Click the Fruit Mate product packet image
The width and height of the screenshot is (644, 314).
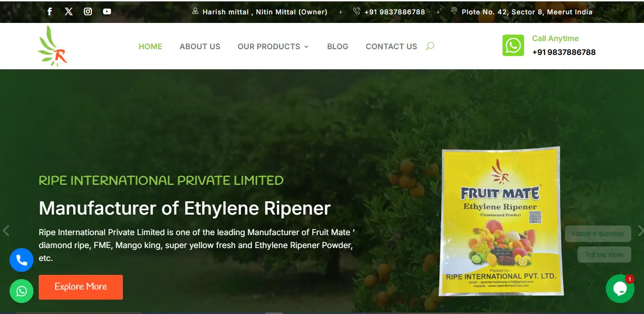pos(501,221)
